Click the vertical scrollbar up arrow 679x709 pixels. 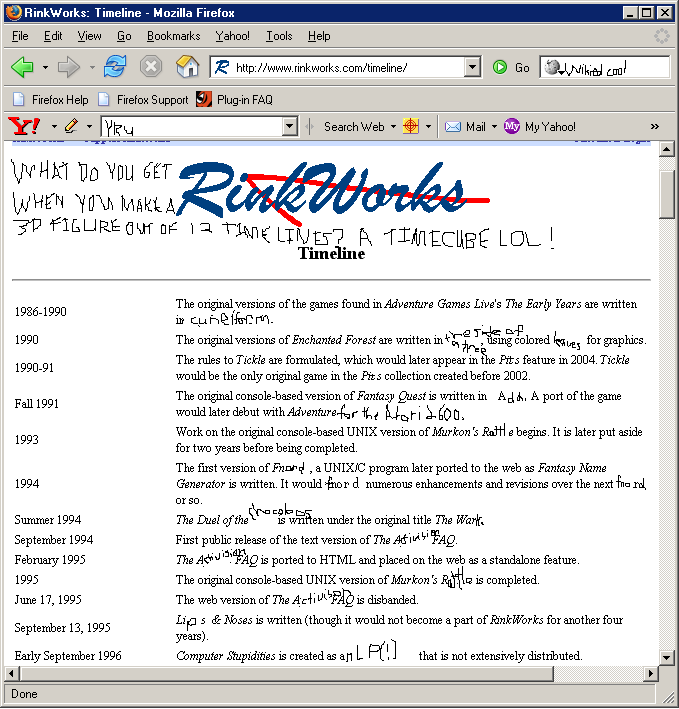(667, 149)
